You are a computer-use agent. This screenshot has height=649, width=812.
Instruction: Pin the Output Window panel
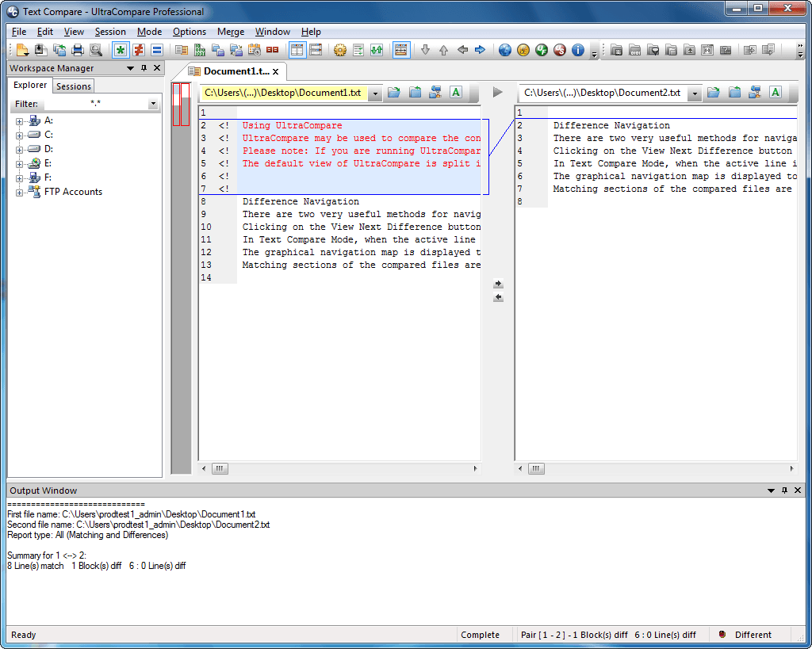click(x=784, y=490)
